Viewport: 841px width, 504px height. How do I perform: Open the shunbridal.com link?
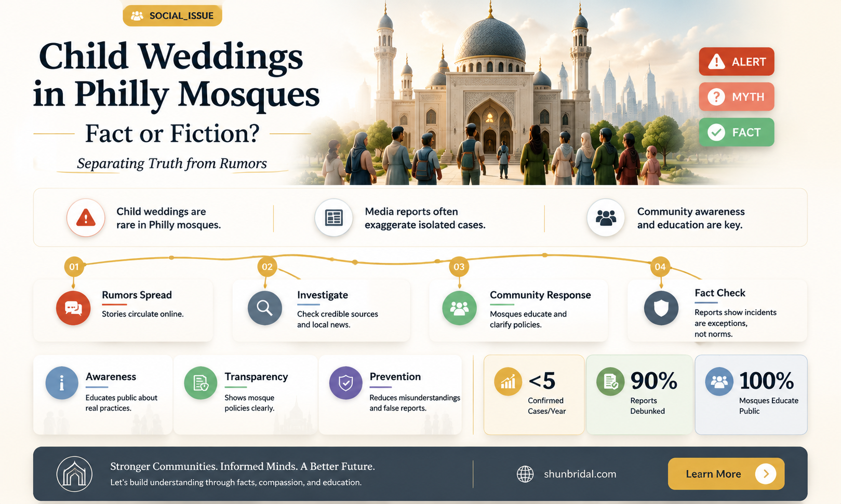580,474
